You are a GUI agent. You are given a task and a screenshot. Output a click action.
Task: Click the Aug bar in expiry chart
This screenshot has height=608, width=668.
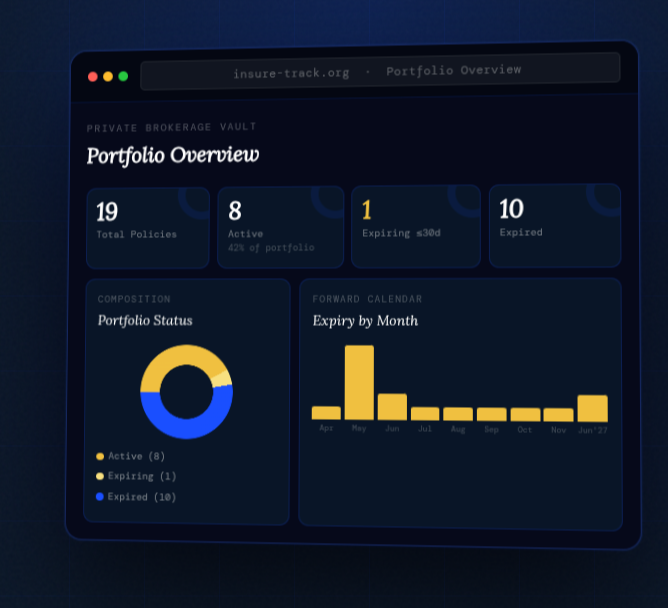click(458, 414)
